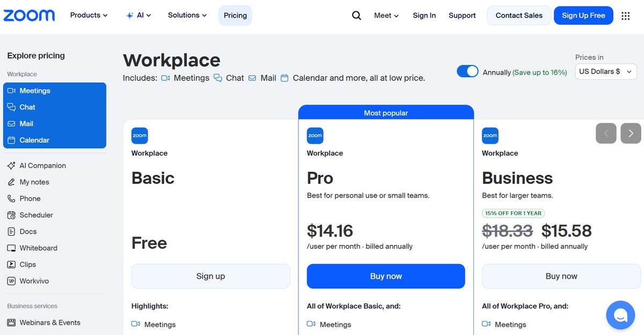Open the chat support bubble icon
Screen dimensions: 644x335
pos(620,315)
